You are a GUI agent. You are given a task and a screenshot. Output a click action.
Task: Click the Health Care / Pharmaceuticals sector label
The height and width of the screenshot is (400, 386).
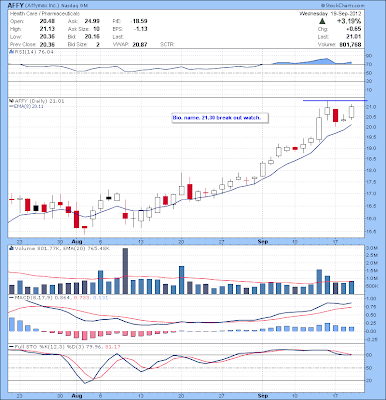point(45,14)
